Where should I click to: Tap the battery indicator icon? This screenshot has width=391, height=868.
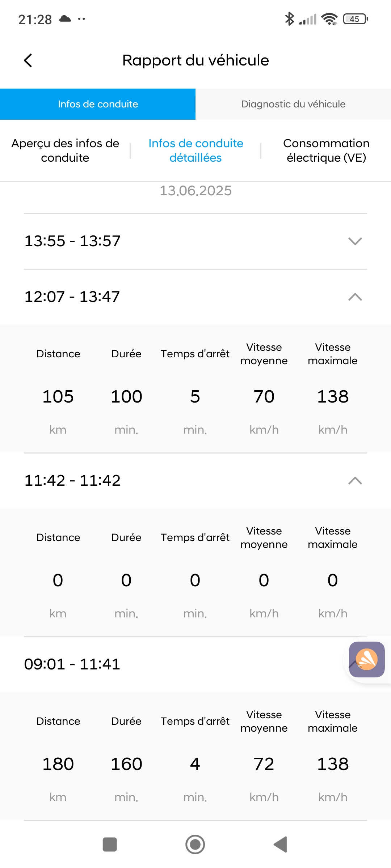pos(356,19)
